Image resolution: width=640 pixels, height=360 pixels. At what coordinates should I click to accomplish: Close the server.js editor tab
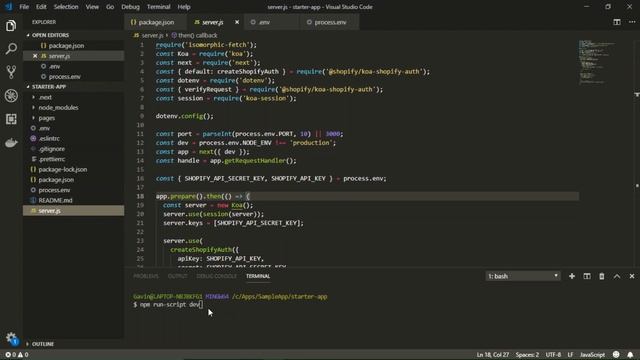[x=237, y=22]
